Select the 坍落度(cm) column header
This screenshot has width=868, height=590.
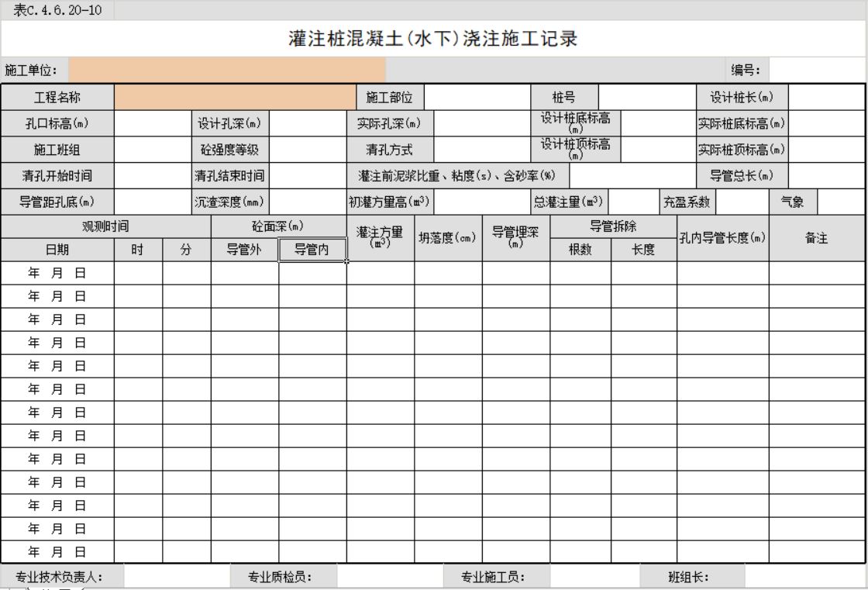click(x=448, y=238)
